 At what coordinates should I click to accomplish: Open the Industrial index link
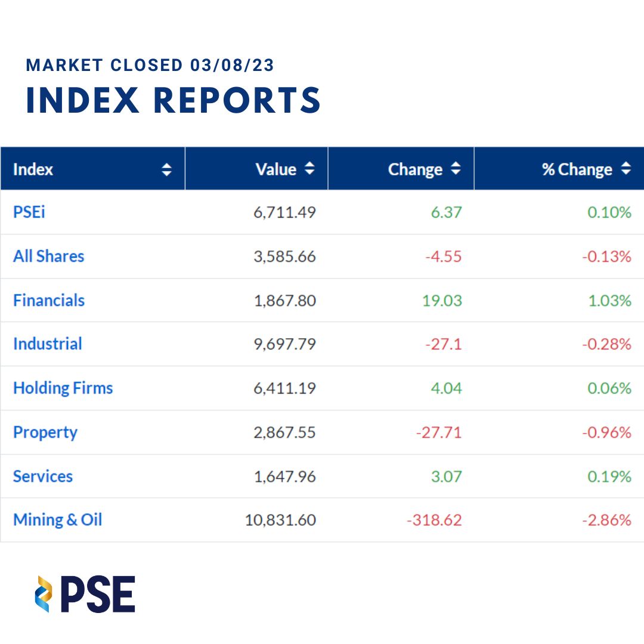pyautogui.click(x=48, y=344)
